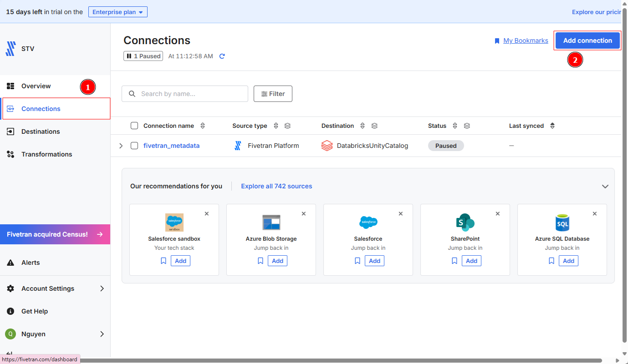The height and width of the screenshot is (364, 628).
Task: Open the Alerts warning icon in sidebar
Action: [x=11, y=263]
